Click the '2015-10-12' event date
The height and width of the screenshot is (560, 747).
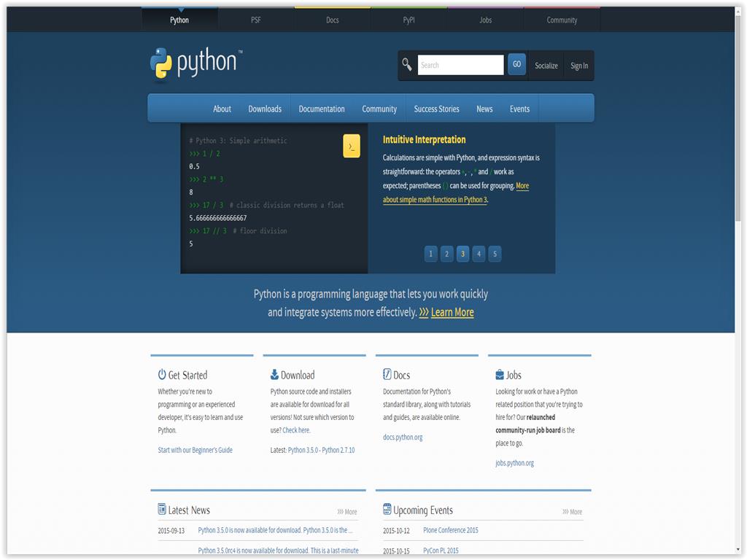[x=396, y=531]
